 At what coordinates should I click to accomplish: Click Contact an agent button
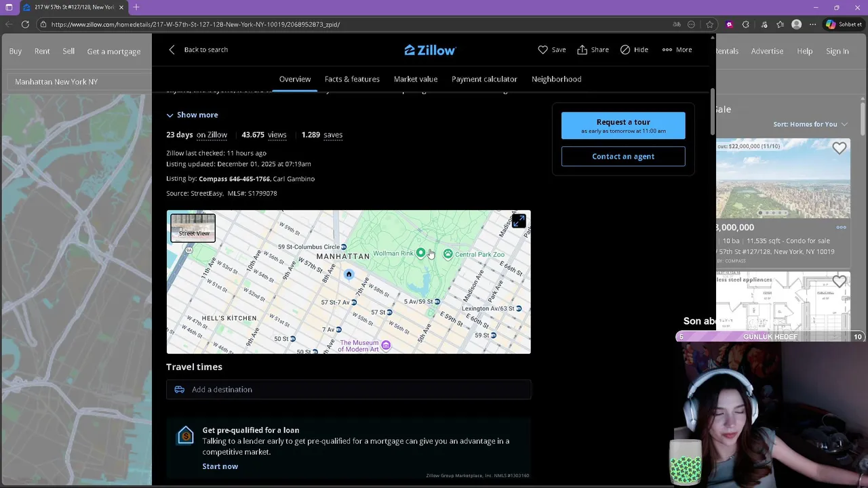click(623, 157)
